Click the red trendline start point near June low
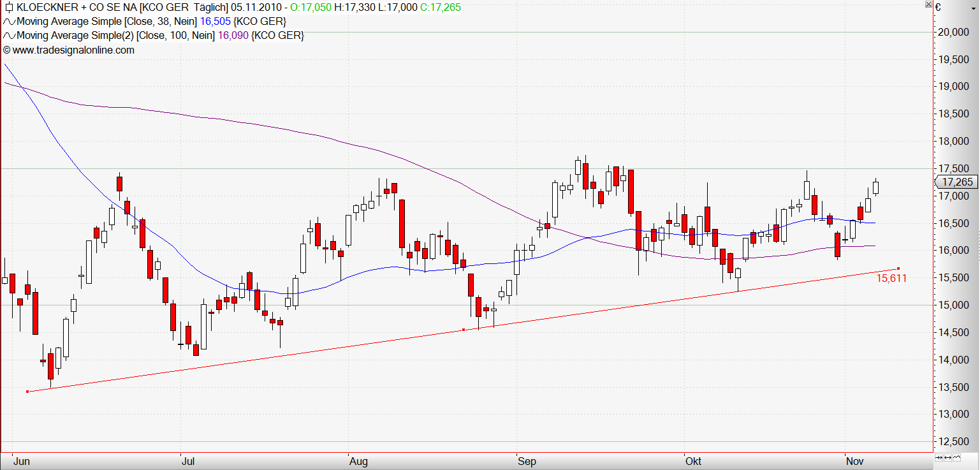The image size is (980, 470). click(27, 392)
